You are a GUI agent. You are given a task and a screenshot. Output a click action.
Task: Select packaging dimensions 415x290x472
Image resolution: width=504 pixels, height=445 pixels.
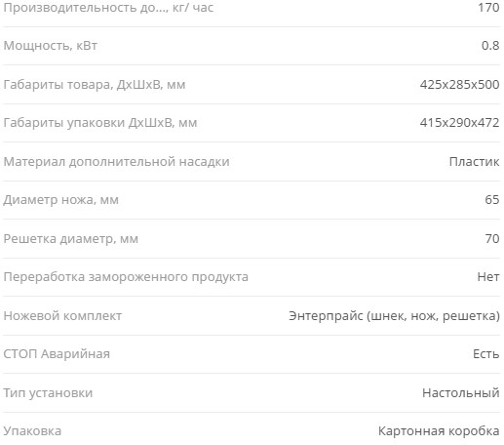pyautogui.click(x=459, y=123)
